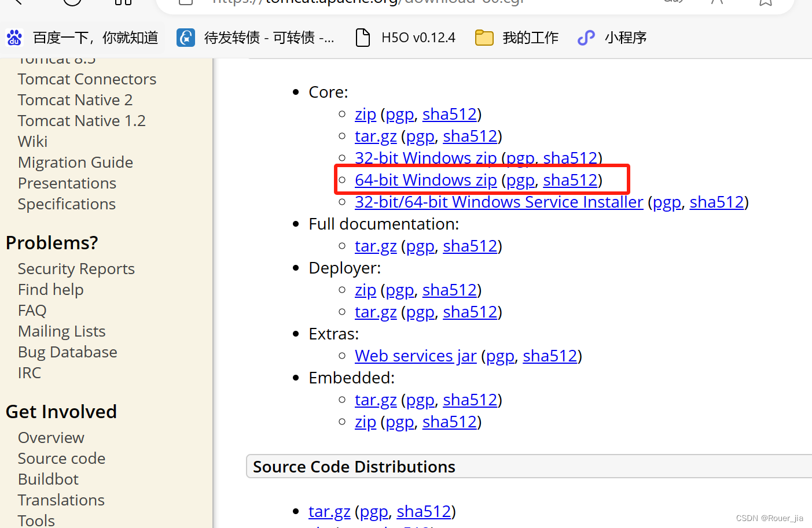Open the Translations sidebar link
Viewport: 812px width, 528px height.
61,500
